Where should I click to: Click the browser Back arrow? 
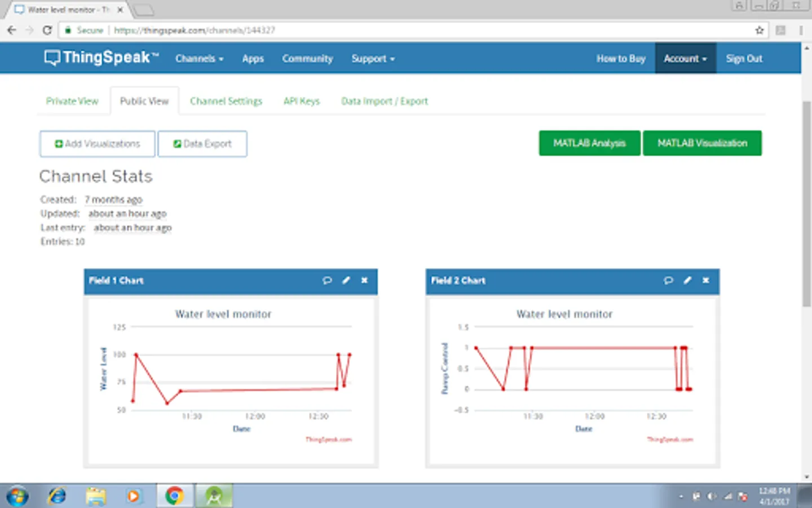12,30
